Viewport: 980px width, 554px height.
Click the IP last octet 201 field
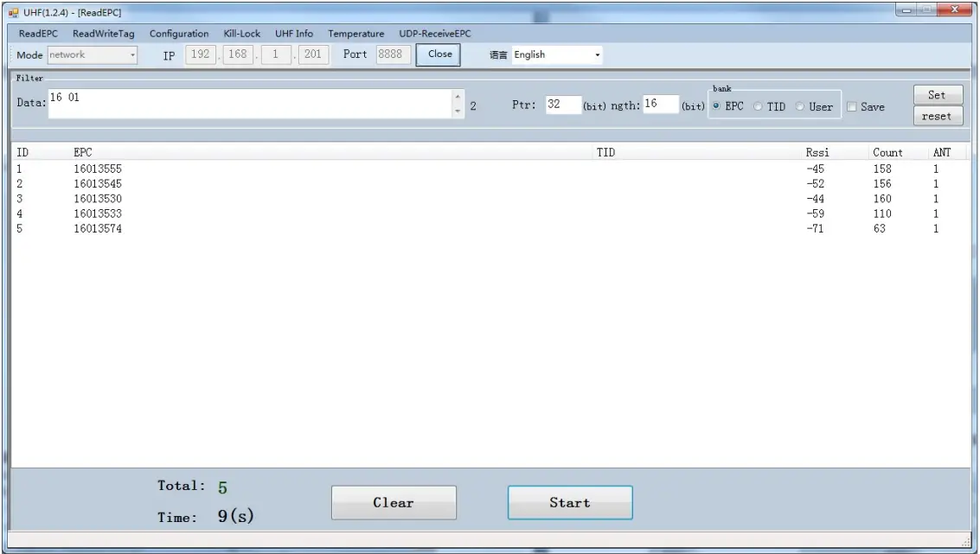[313, 54]
